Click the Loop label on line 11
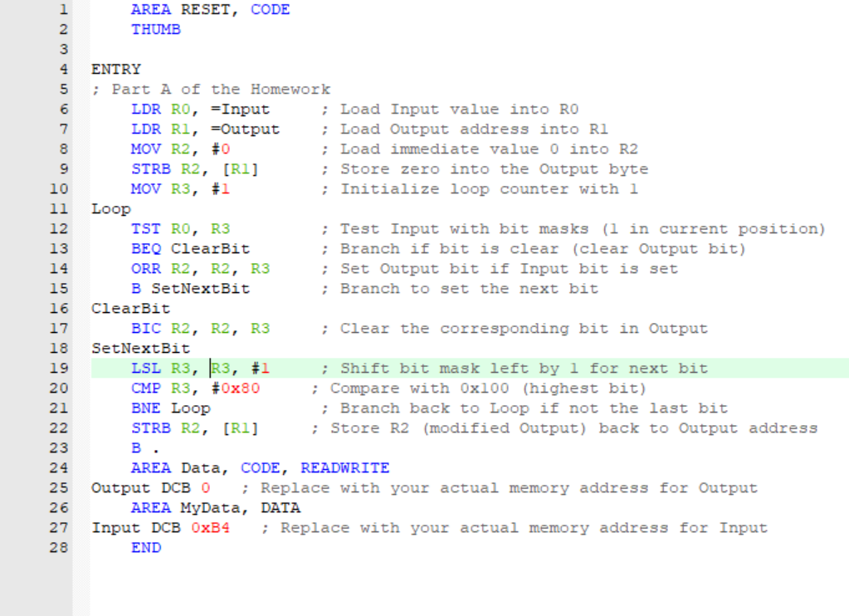The image size is (849, 616). click(x=110, y=208)
